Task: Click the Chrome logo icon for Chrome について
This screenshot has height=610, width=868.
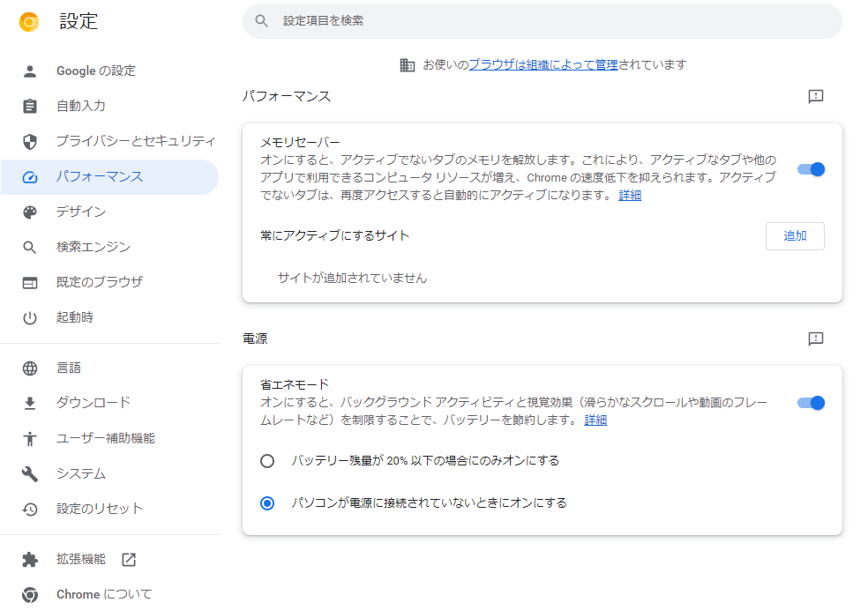Action: point(30,594)
